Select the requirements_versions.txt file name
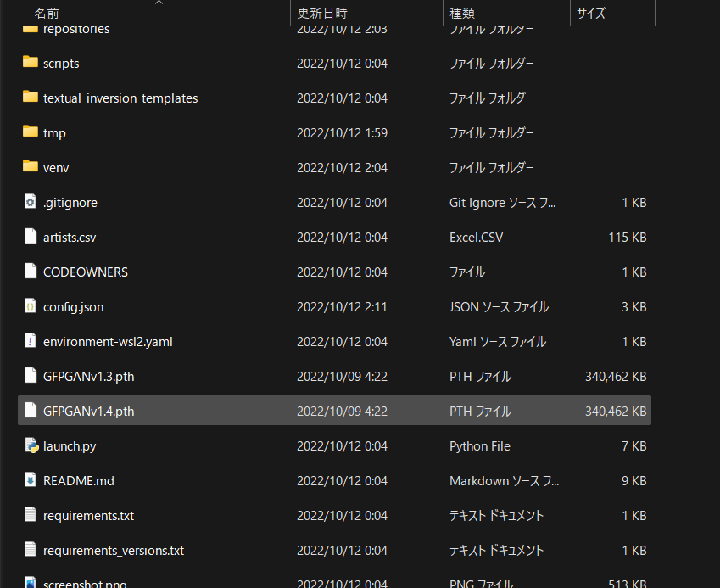This screenshot has height=588, width=720. [x=114, y=551]
